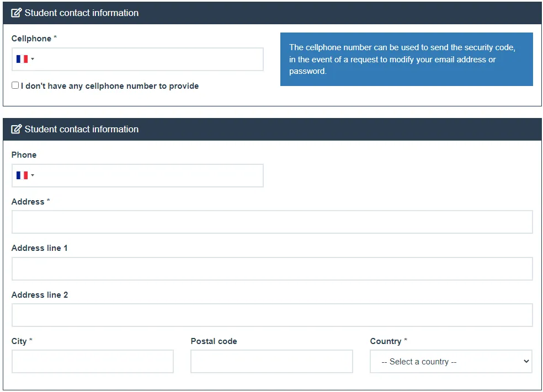Screen dimensions: 543x392
Task: Click the French flag in the Cellphone field
Action: point(22,59)
